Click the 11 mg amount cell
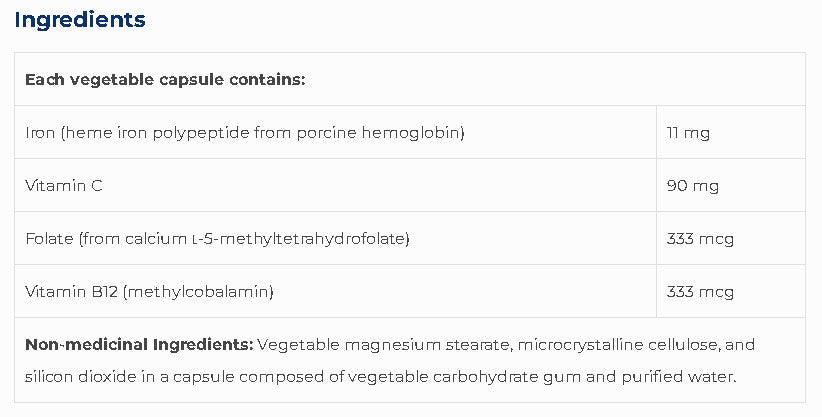Image resolution: width=822 pixels, height=417 pixels. point(687,132)
